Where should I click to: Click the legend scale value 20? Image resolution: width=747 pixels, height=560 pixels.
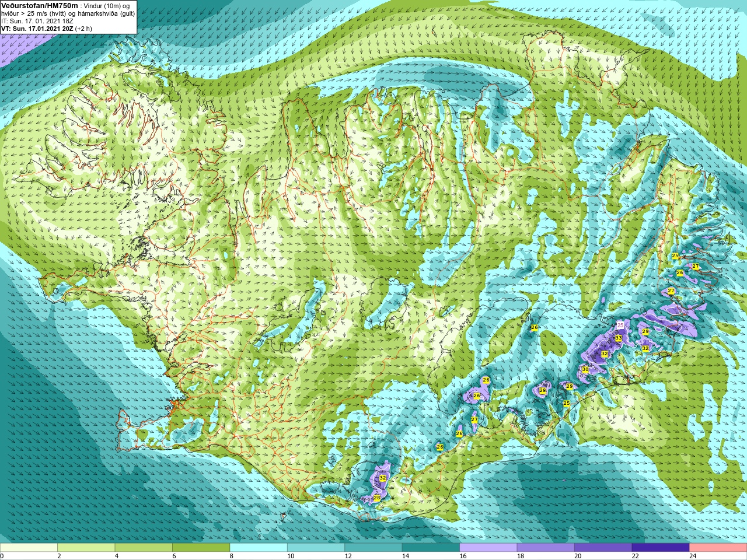click(578, 556)
